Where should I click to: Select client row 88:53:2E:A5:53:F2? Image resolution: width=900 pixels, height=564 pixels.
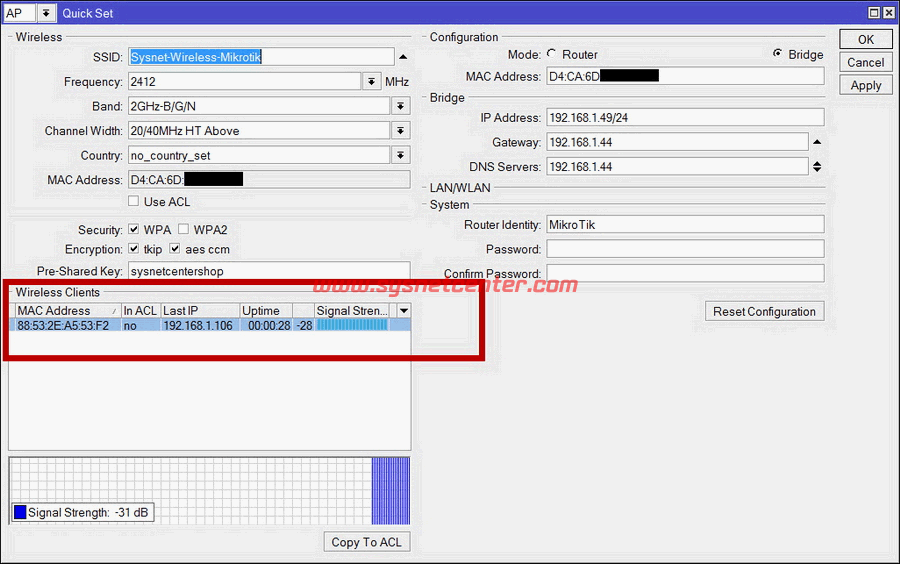pos(210,325)
